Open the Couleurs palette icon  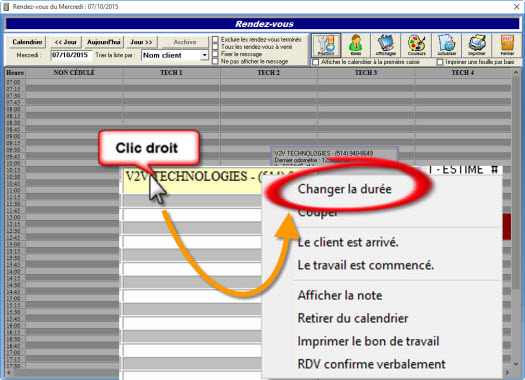416,45
